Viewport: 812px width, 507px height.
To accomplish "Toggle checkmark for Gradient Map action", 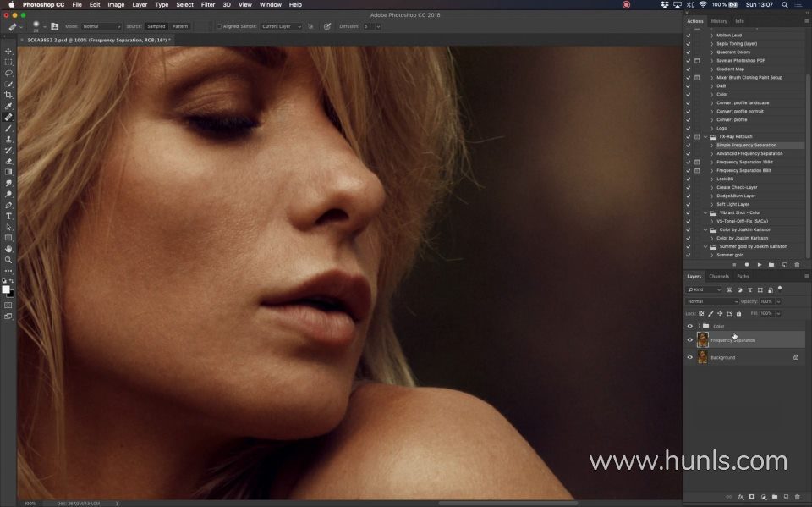I will (689, 69).
